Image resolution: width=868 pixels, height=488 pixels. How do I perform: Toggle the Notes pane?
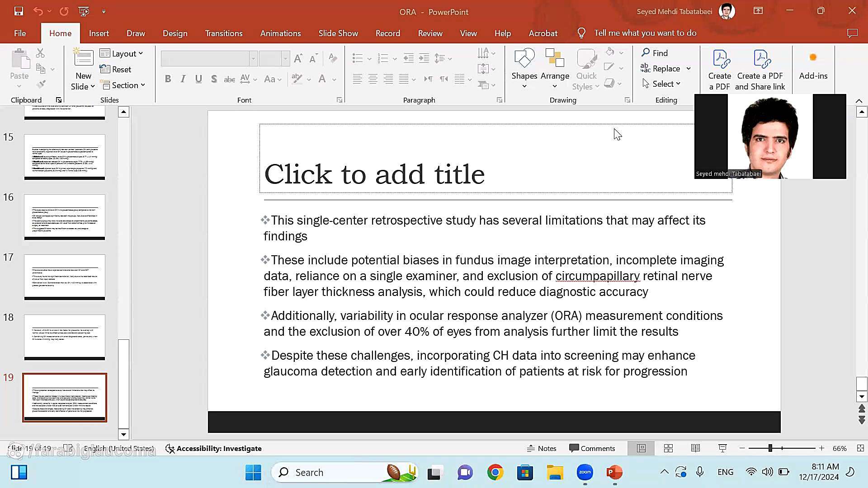click(542, 448)
